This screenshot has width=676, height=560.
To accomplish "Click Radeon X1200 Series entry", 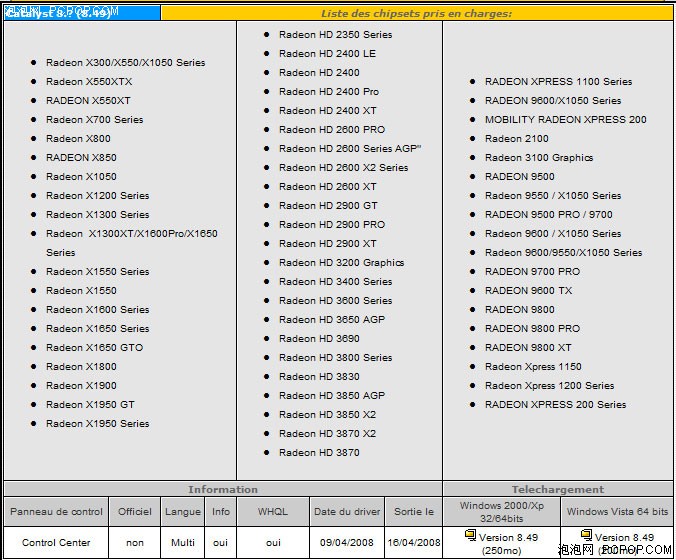I will [97, 195].
